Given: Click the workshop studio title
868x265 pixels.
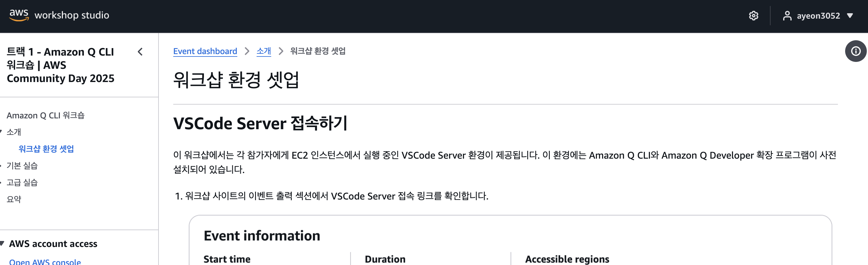Looking at the screenshot, I should pyautogui.click(x=72, y=15).
